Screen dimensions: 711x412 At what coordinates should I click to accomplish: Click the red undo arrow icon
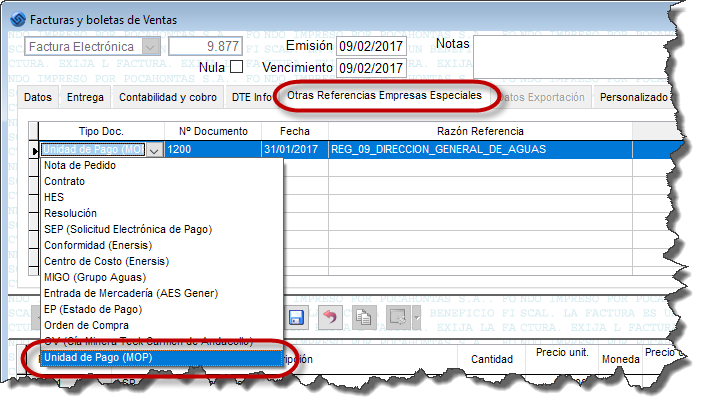tap(330, 317)
